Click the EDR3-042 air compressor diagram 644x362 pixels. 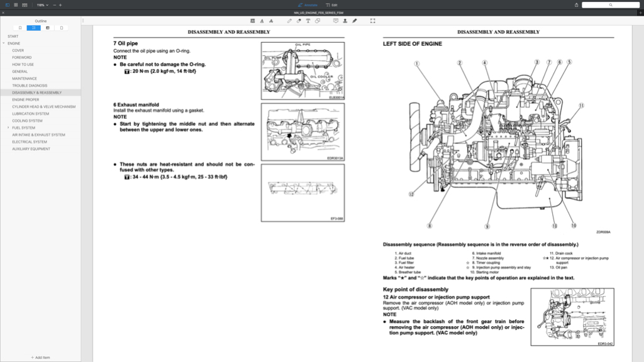[x=572, y=317]
